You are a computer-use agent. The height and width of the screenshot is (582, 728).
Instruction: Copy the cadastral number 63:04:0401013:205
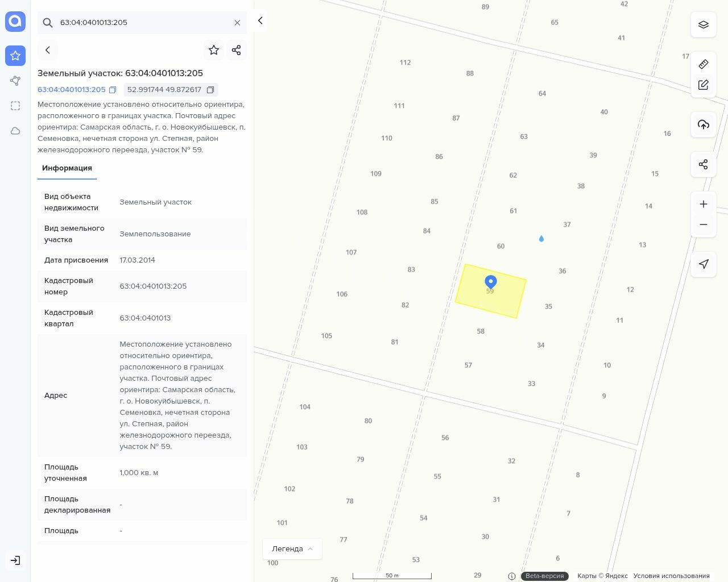pyautogui.click(x=113, y=90)
